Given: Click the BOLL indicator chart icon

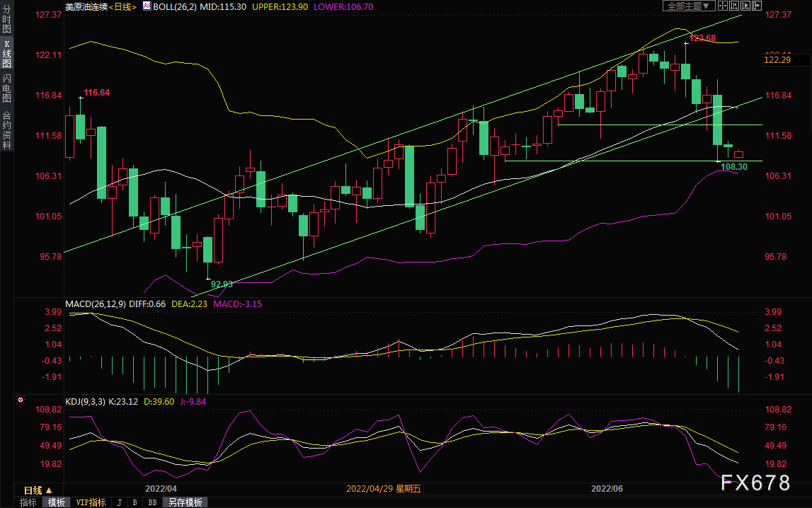Looking at the screenshot, I should click(x=147, y=6).
